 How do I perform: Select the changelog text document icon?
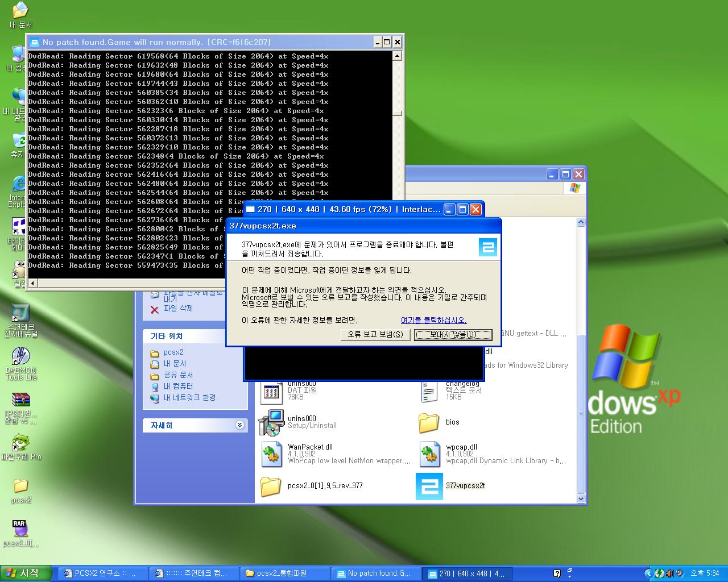[x=429, y=392]
